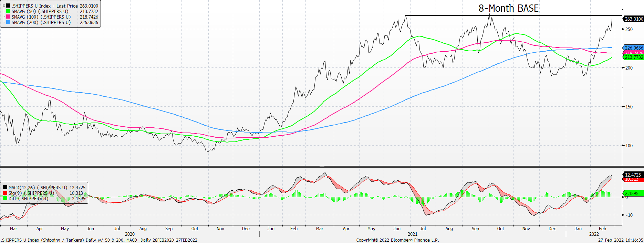
Task: Select 'Diff (.SHIPPERS U)' legend label
Action: coord(29,199)
